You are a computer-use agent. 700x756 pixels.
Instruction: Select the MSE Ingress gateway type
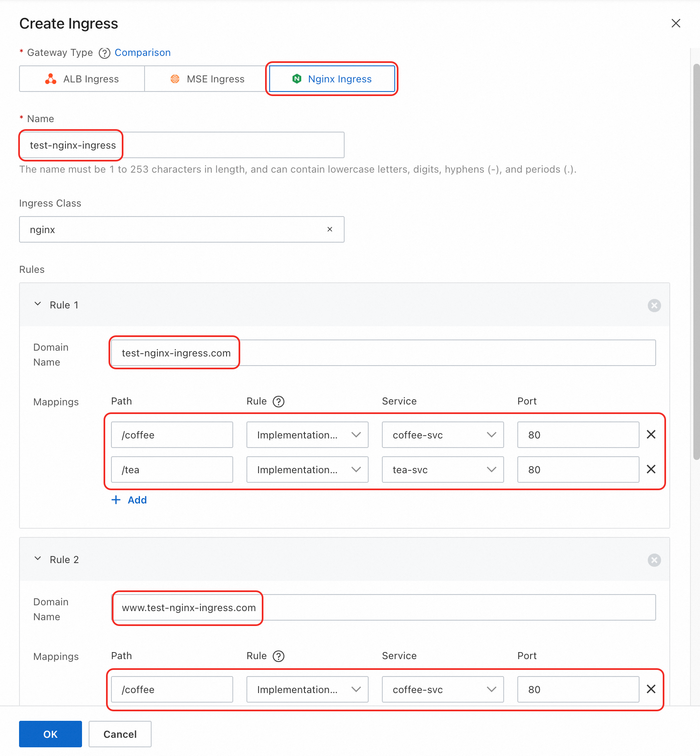point(207,79)
